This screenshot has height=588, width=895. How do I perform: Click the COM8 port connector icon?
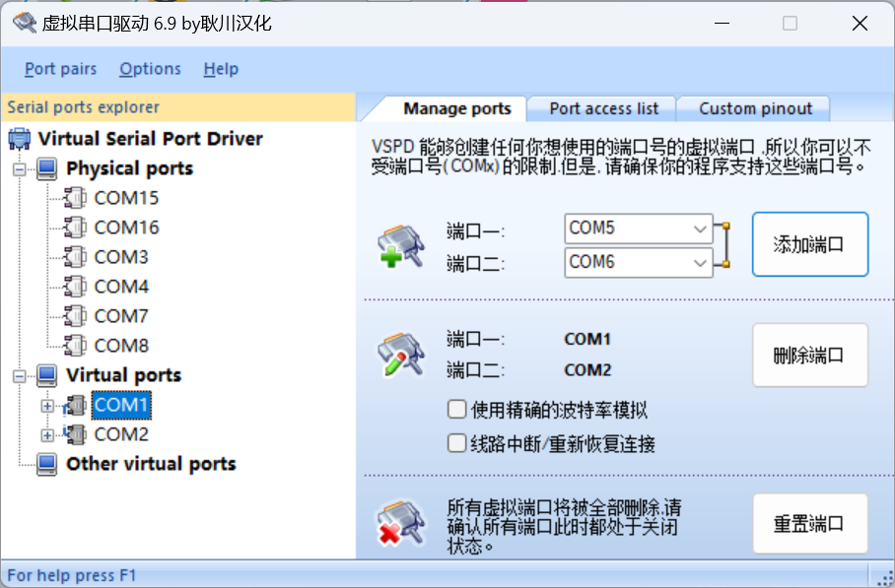coord(75,346)
